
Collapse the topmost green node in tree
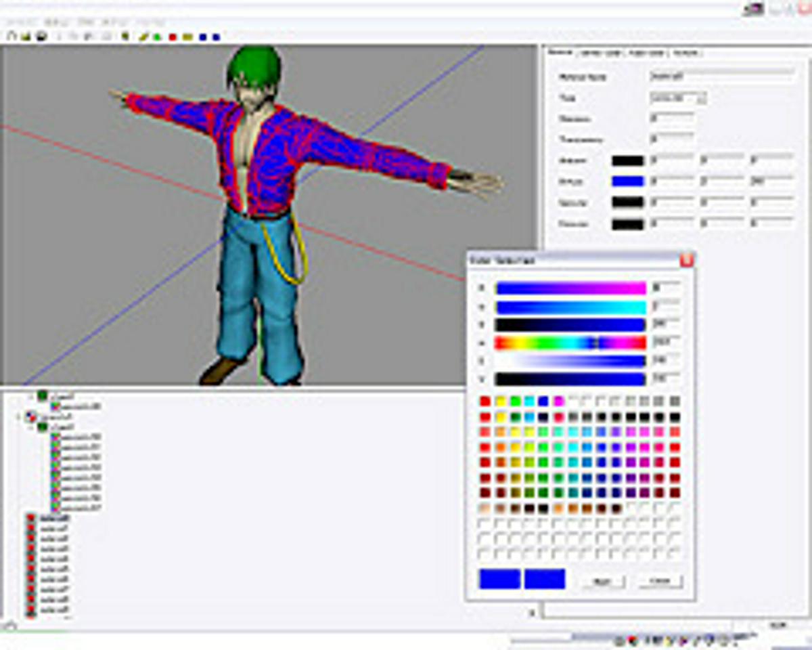[x=32, y=395]
